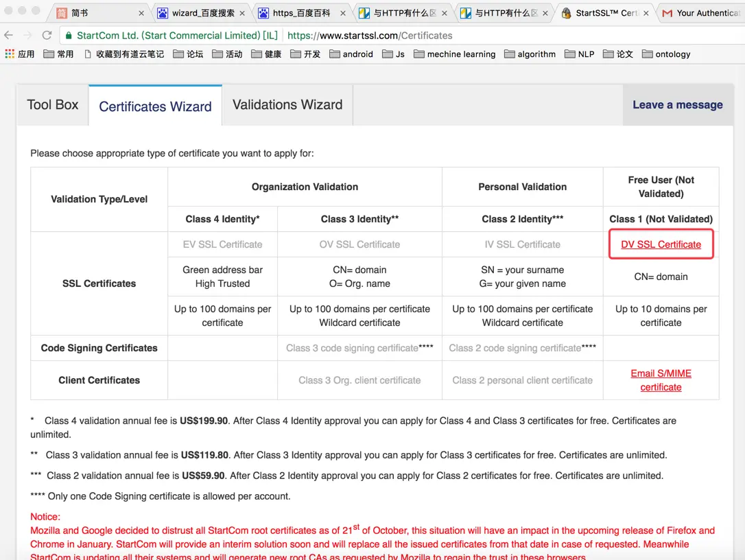Open the Email S/MIME certificate link
The image size is (745, 560).
point(661,380)
